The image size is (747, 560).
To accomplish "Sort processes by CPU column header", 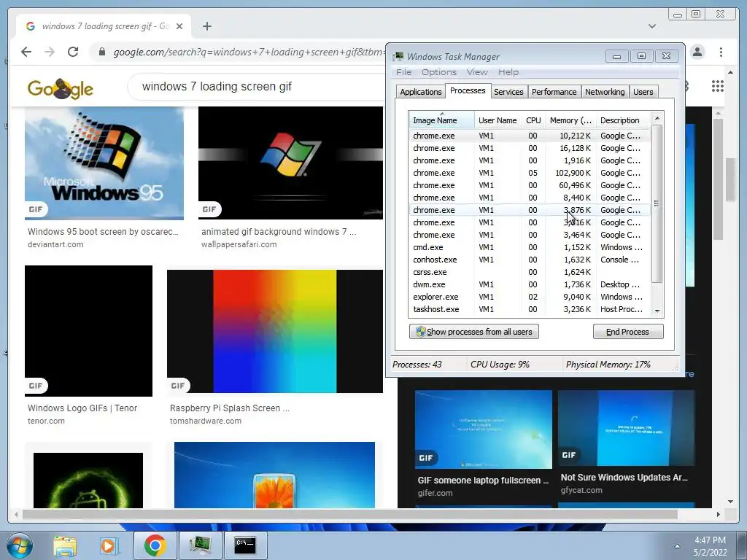I will [533, 120].
